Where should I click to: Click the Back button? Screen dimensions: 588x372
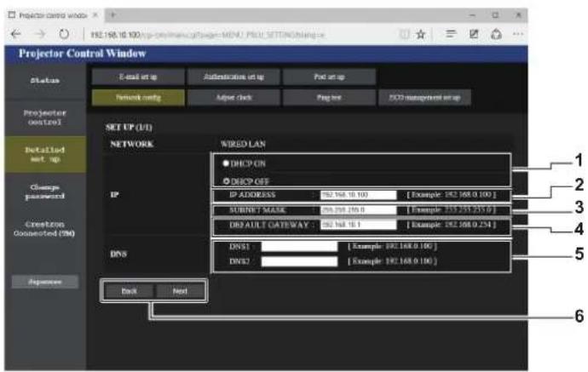pyautogui.click(x=129, y=291)
